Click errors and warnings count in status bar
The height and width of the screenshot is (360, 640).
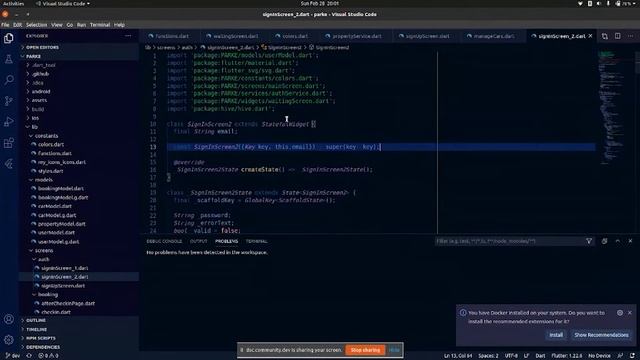(x=48, y=356)
